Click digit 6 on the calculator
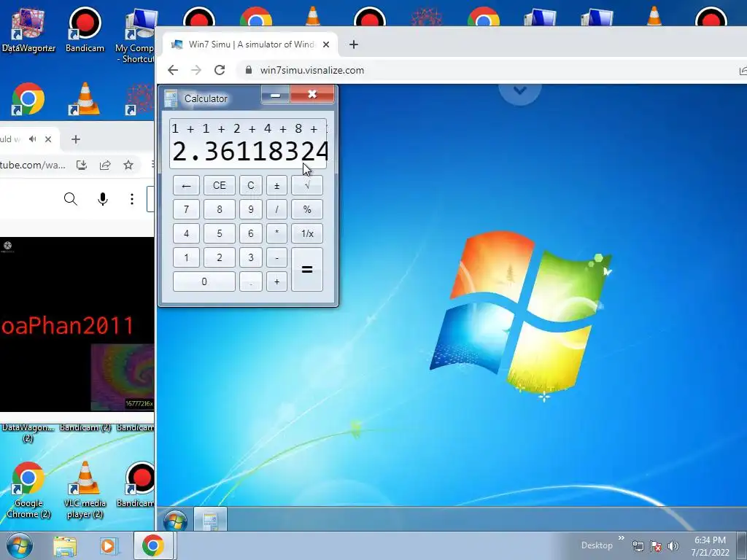The height and width of the screenshot is (560, 747). (x=251, y=233)
